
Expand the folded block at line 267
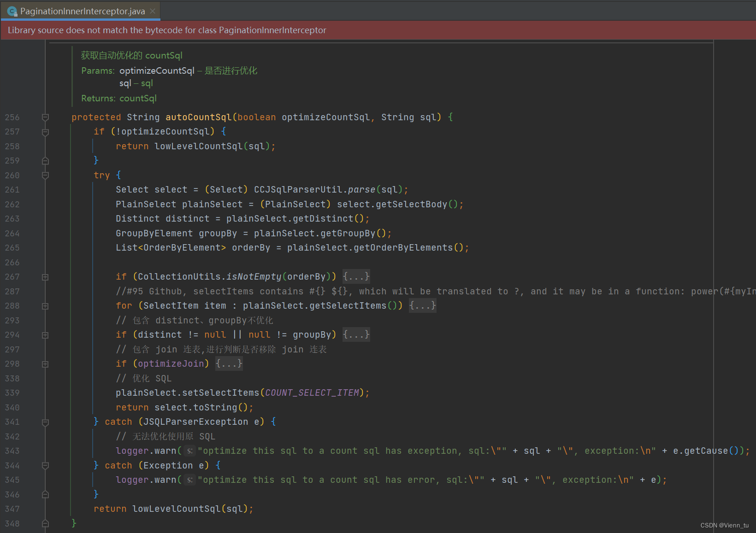coord(45,277)
